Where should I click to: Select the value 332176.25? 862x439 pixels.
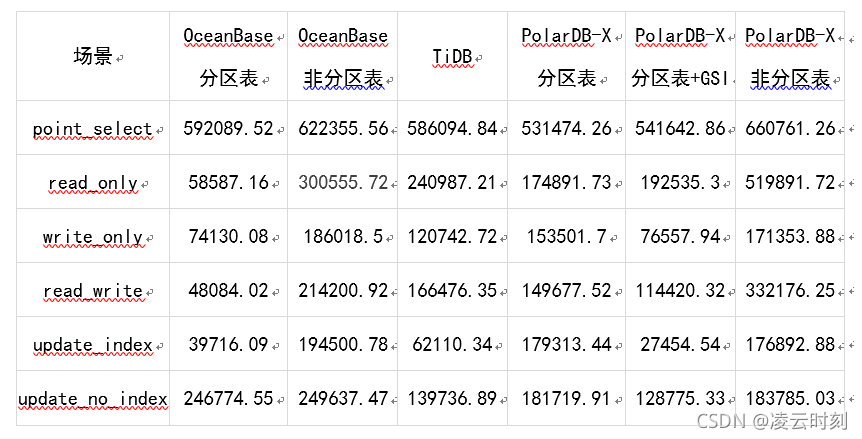790,290
